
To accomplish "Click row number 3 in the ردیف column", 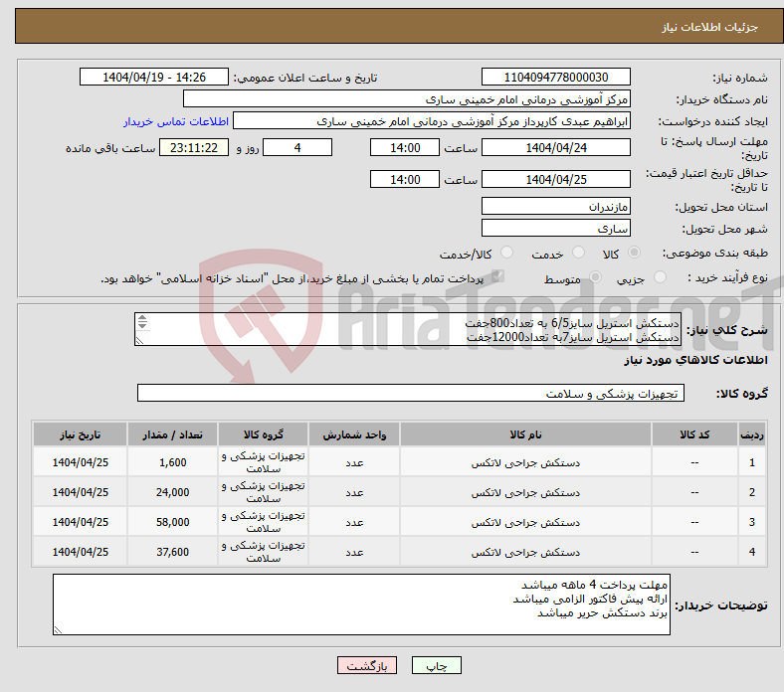I will (x=752, y=522).
